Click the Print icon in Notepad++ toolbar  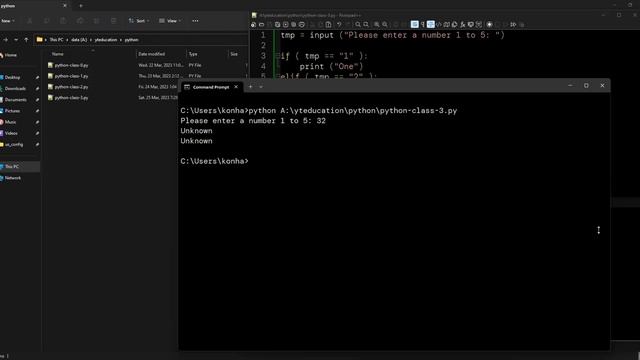(301, 24)
